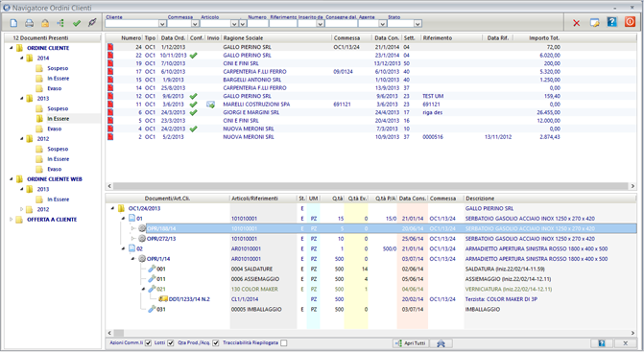The image size is (644, 352).
Task: Select In Essere under ORDINE CLIENTE WEB 2013
Action: (58, 199)
